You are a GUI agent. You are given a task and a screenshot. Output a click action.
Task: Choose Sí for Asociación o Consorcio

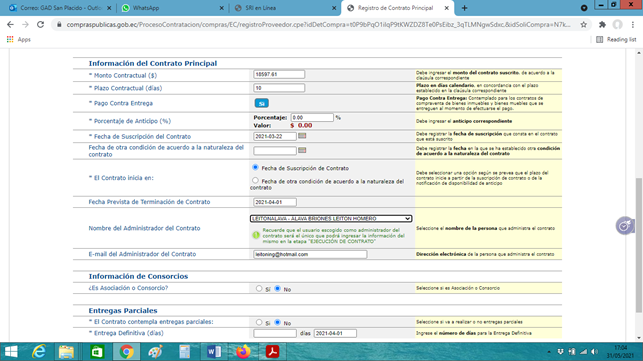tap(259, 288)
